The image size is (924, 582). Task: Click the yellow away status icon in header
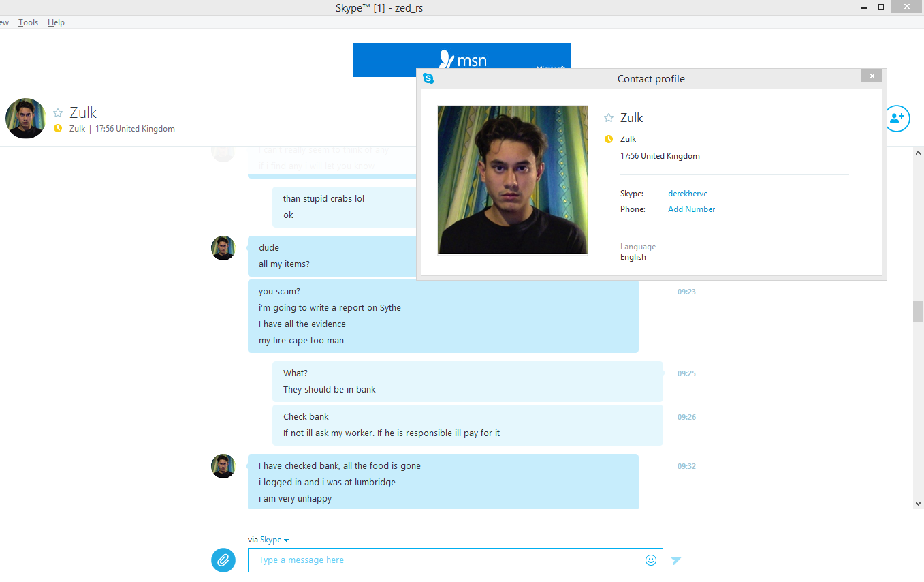pyautogui.click(x=58, y=128)
